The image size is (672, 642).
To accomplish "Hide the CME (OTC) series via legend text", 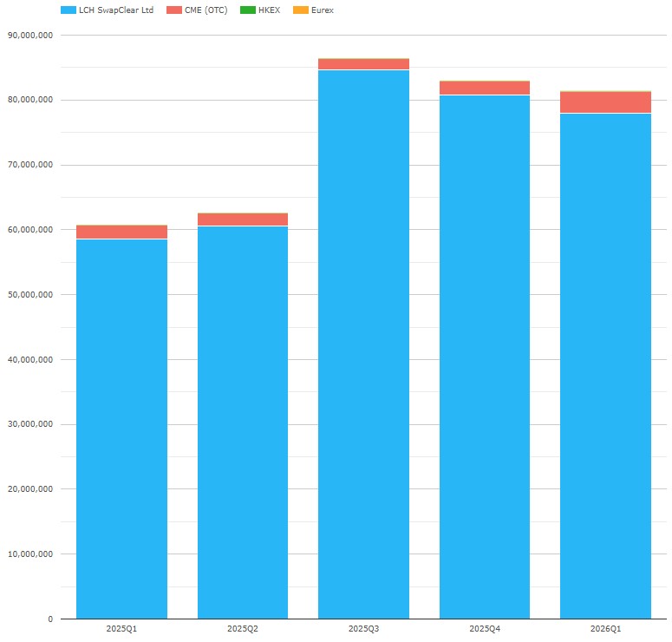I will tap(206, 10).
